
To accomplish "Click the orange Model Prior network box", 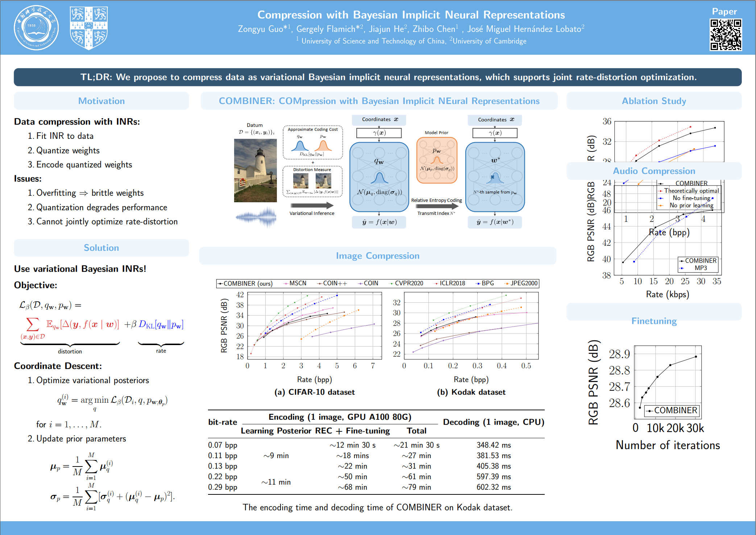I will pos(437,160).
